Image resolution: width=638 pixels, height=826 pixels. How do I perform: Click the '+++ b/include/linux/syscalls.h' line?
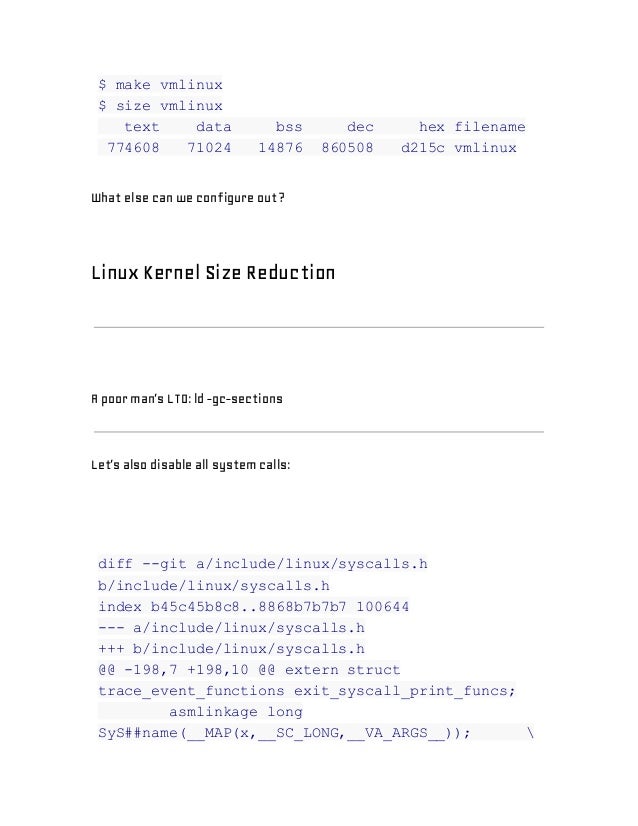coord(231,649)
